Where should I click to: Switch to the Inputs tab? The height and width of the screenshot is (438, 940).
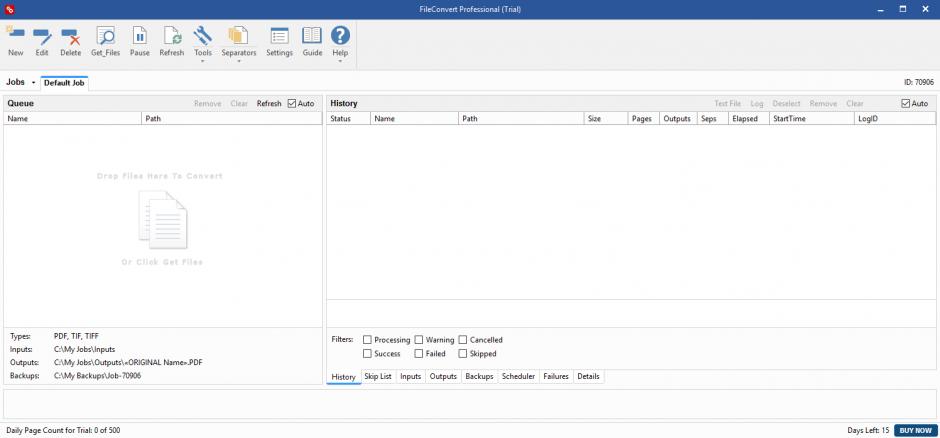(x=411, y=376)
